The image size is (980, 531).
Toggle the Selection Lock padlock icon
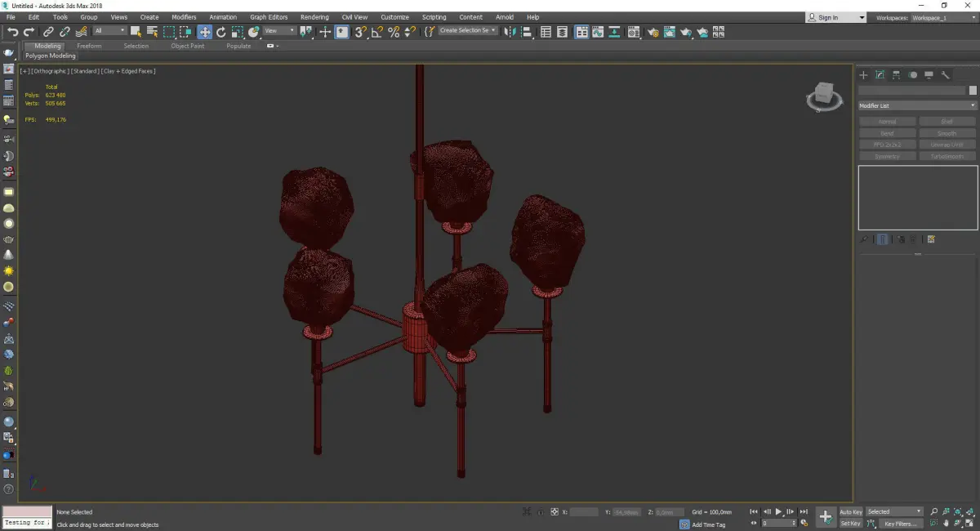[x=541, y=512]
